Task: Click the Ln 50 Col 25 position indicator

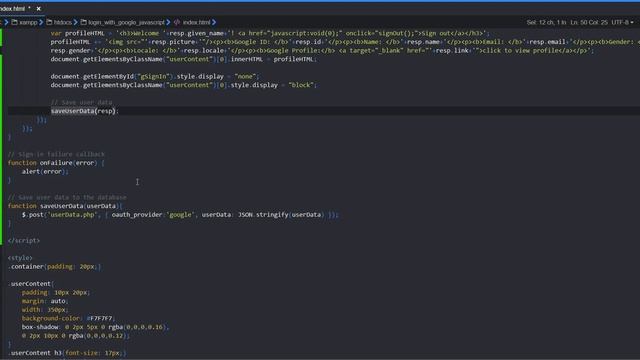Action: 589,22
